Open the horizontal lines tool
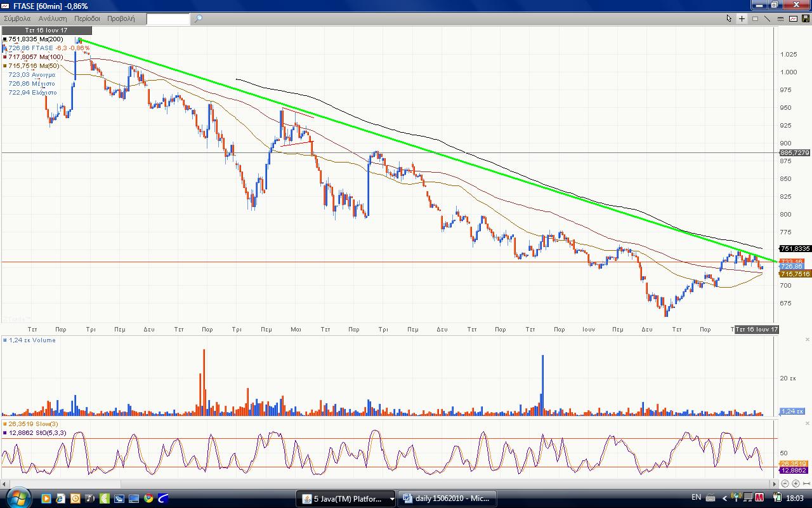 [x=780, y=18]
